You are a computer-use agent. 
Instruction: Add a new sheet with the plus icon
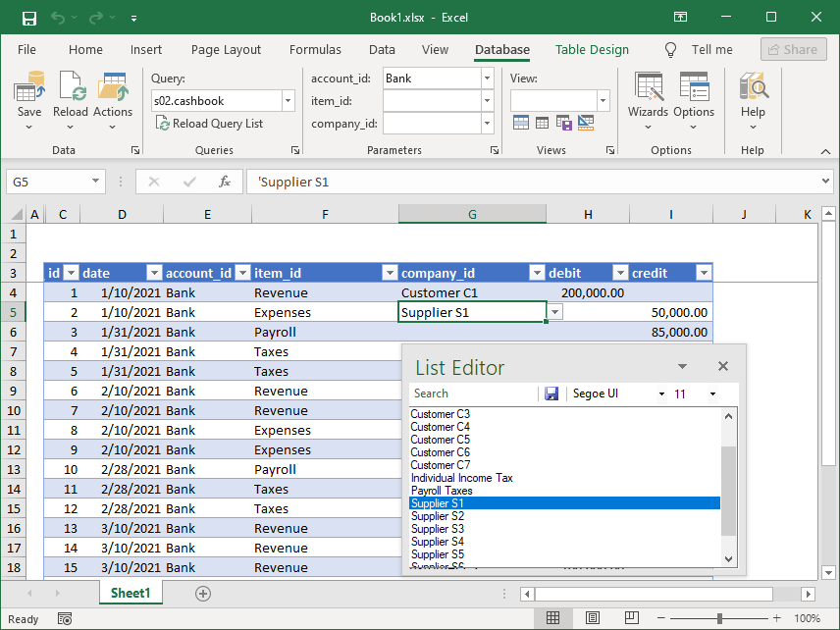[202, 593]
